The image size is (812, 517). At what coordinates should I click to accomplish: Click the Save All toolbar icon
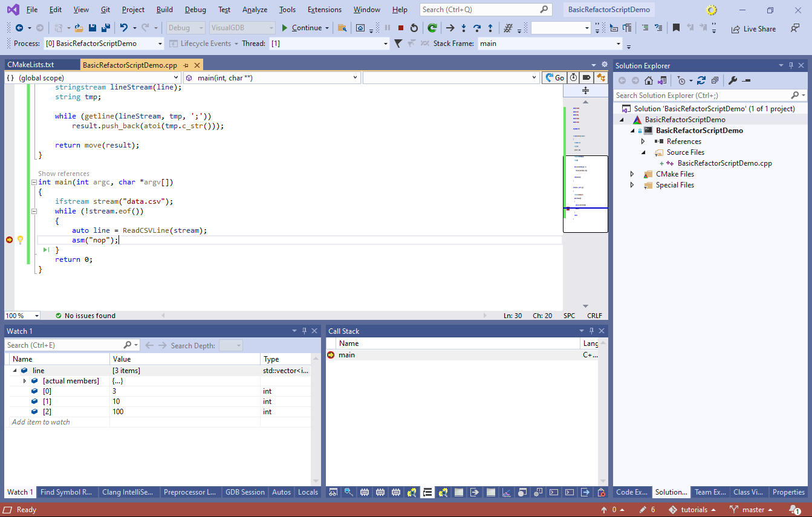pyautogui.click(x=105, y=28)
